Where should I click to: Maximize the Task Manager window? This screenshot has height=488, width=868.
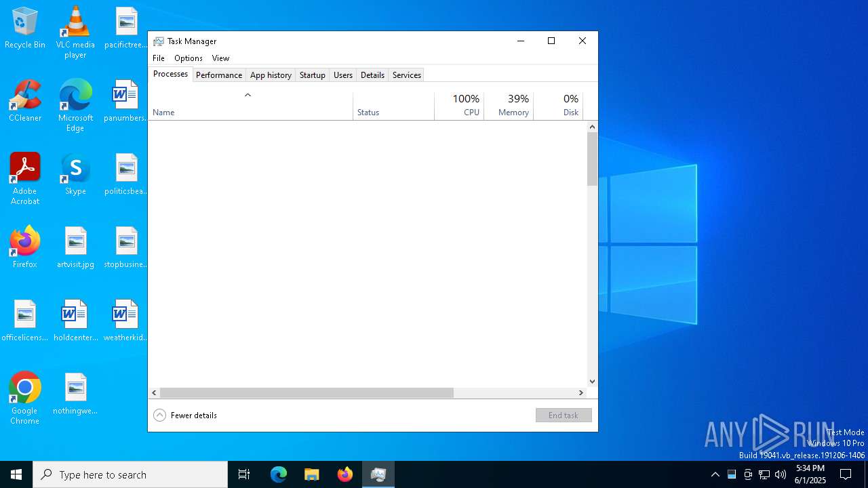click(x=551, y=41)
